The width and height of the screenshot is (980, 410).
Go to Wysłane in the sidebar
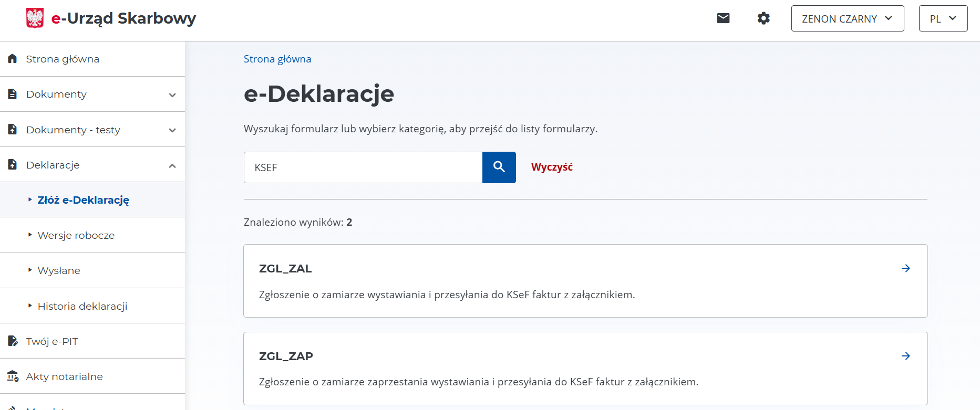(59, 271)
